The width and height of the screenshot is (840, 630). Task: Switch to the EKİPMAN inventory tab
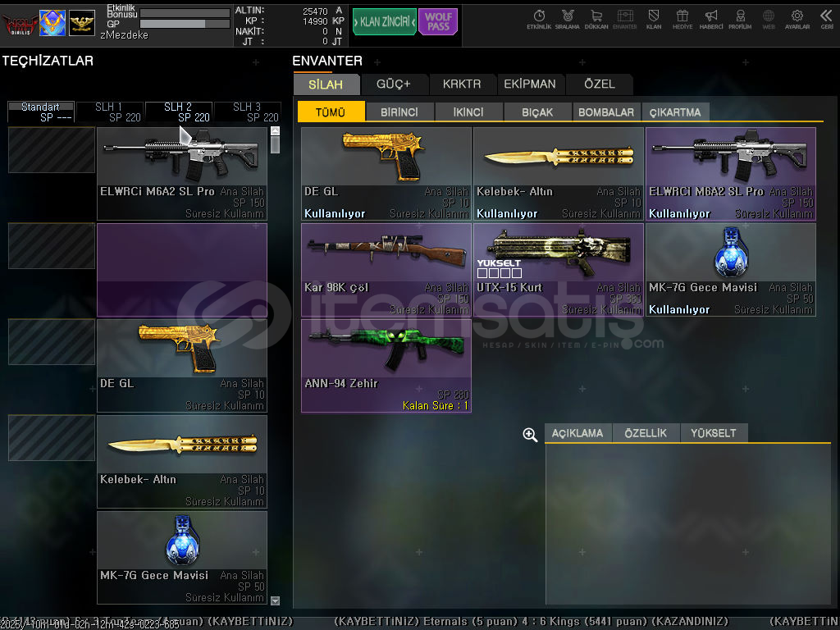click(530, 84)
